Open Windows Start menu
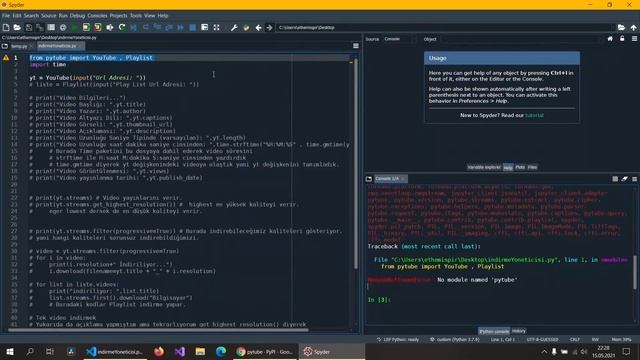The width and height of the screenshot is (640, 360). click(x=10, y=351)
